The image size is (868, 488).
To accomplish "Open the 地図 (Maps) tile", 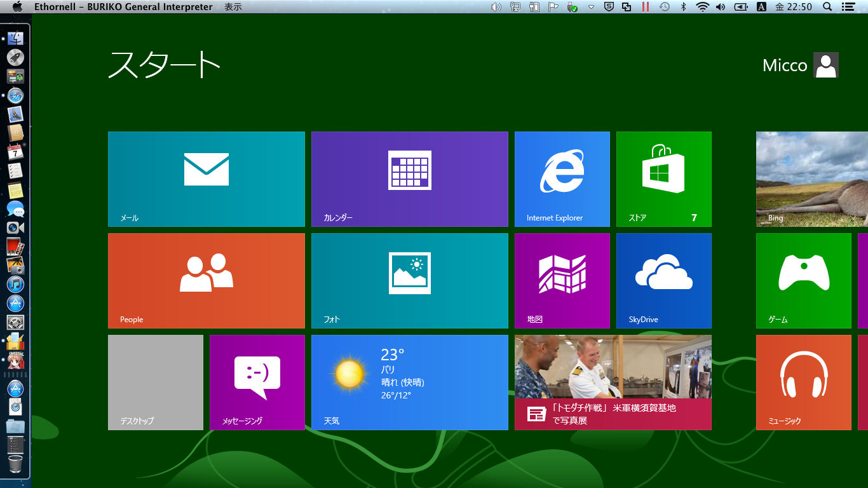I will 562,281.
